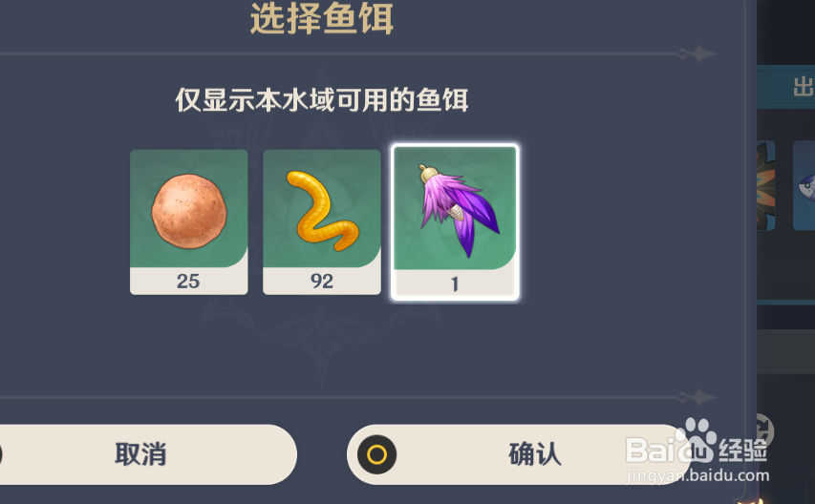Click the 取消 cancel button

click(140, 454)
